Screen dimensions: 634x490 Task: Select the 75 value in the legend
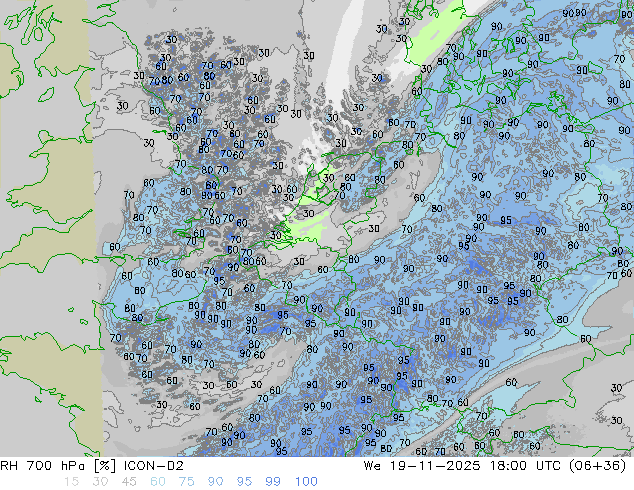pos(186,482)
